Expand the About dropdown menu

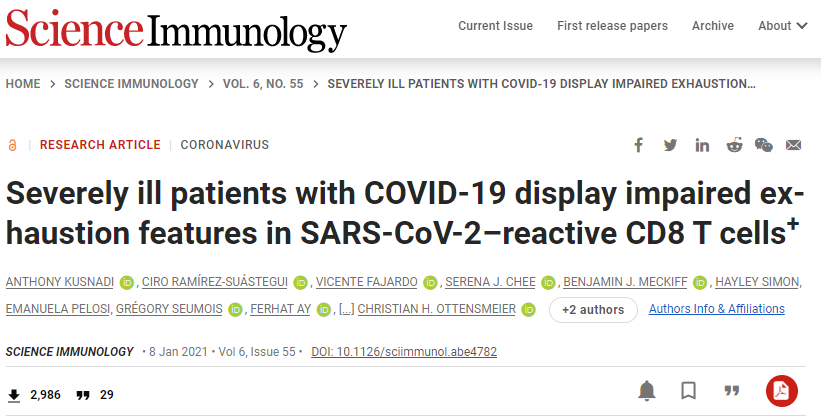coord(782,26)
